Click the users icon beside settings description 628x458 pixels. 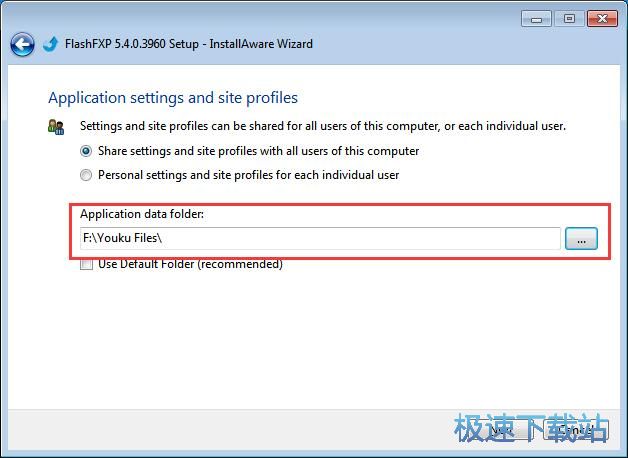pos(56,127)
